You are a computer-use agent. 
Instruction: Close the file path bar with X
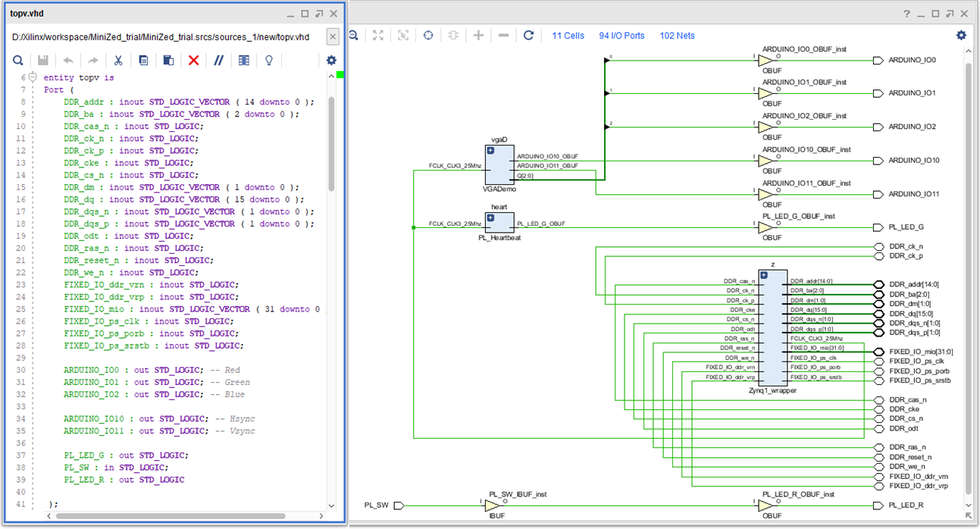[x=333, y=36]
